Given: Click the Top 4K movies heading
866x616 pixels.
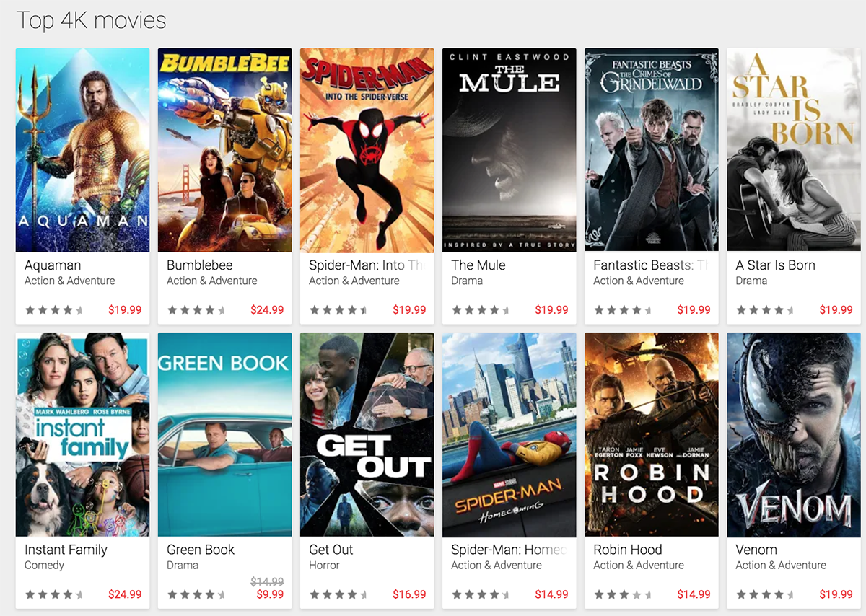Looking at the screenshot, I should 91,20.
